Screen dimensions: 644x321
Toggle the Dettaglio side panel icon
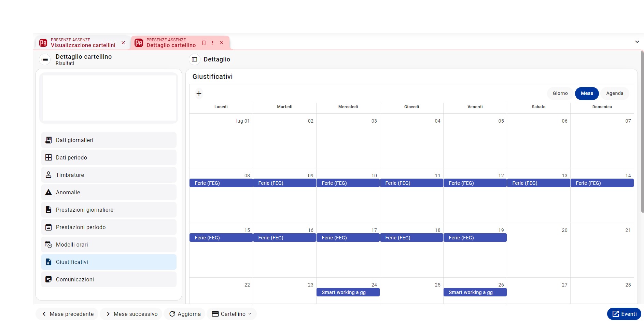pyautogui.click(x=194, y=59)
